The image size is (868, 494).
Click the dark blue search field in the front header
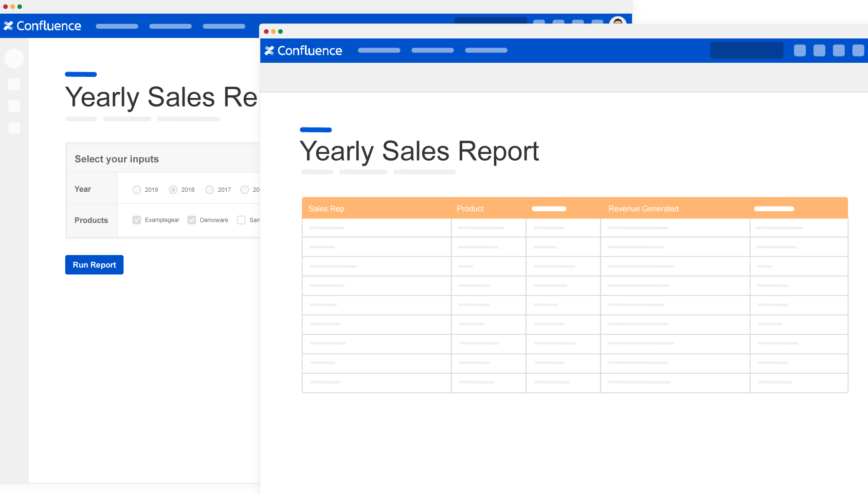coord(746,51)
